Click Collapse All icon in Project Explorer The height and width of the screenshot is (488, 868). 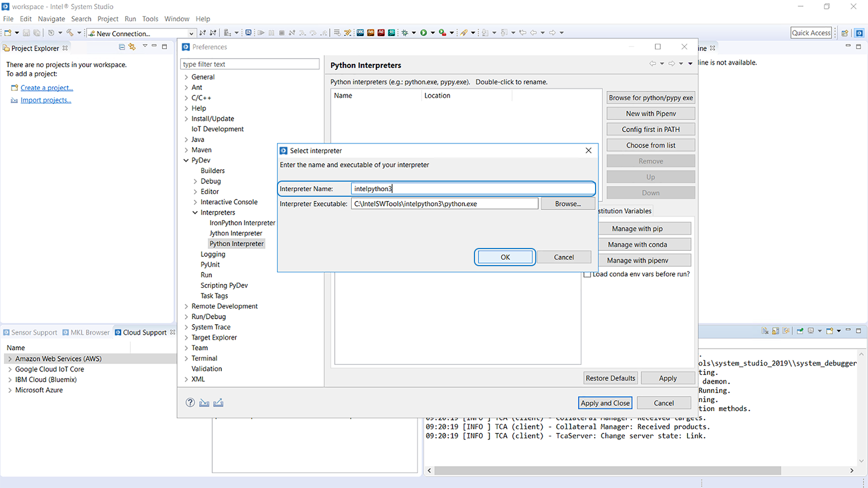pyautogui.click(x=122, y=47)
